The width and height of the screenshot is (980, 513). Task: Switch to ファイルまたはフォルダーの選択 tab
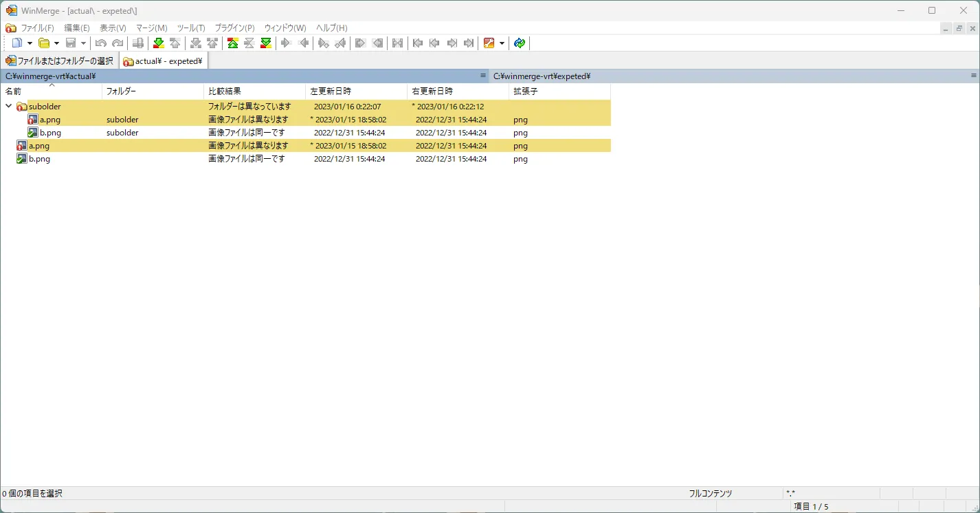pos(60,60)
